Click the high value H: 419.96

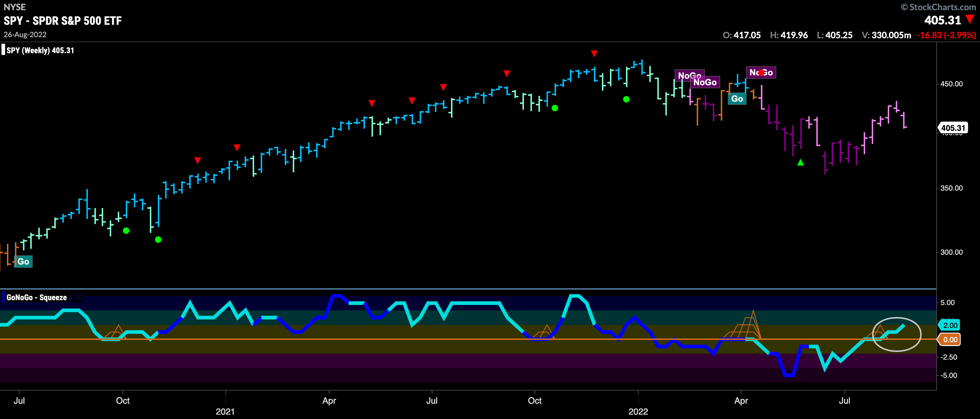tap(789, 35)
